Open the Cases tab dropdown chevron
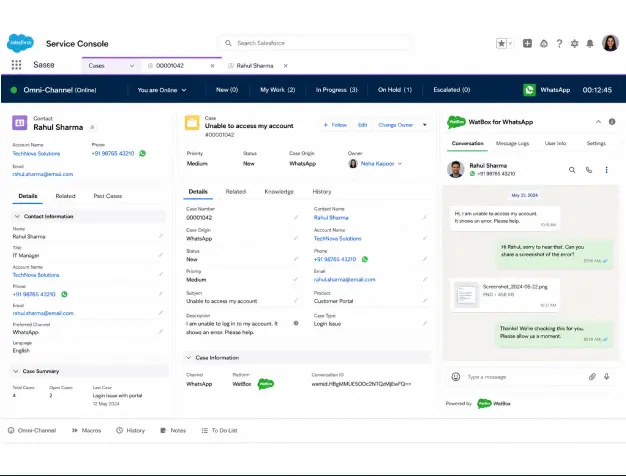626x476 pixels. tap(132, 66)
